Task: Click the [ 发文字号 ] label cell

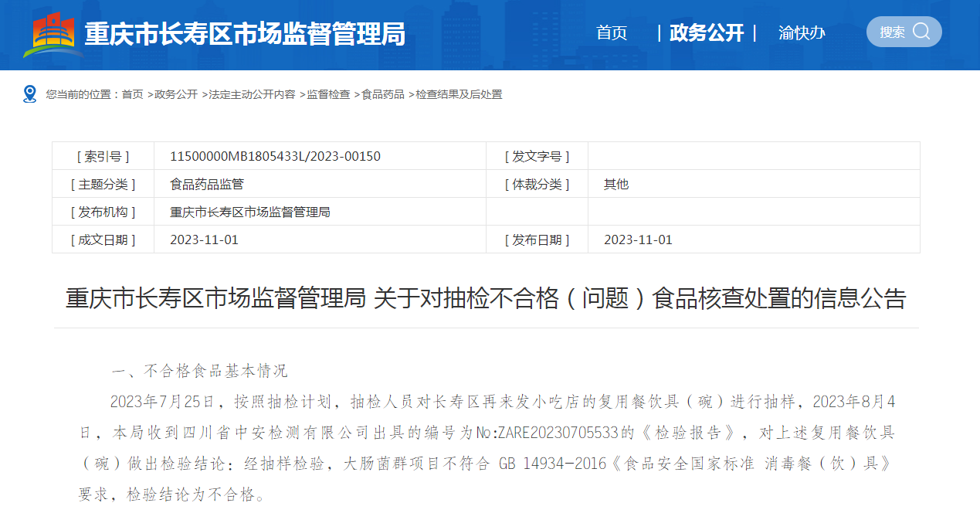Action: point(537,156)
